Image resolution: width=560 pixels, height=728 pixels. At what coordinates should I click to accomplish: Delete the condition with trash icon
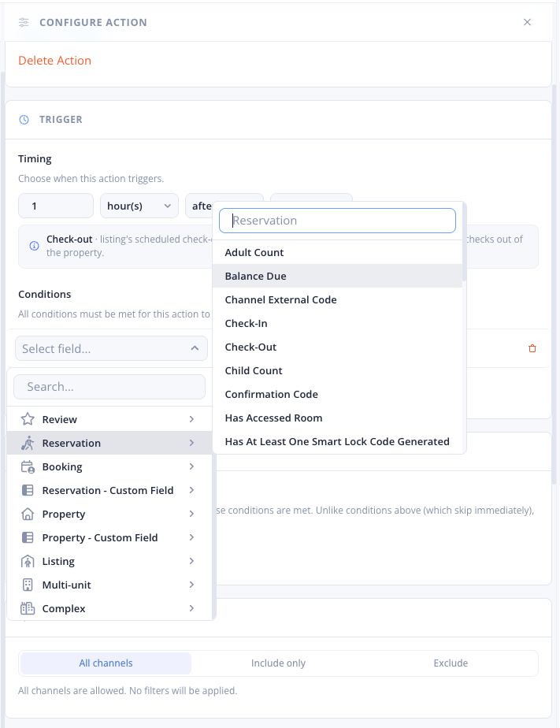click(532, 348)
